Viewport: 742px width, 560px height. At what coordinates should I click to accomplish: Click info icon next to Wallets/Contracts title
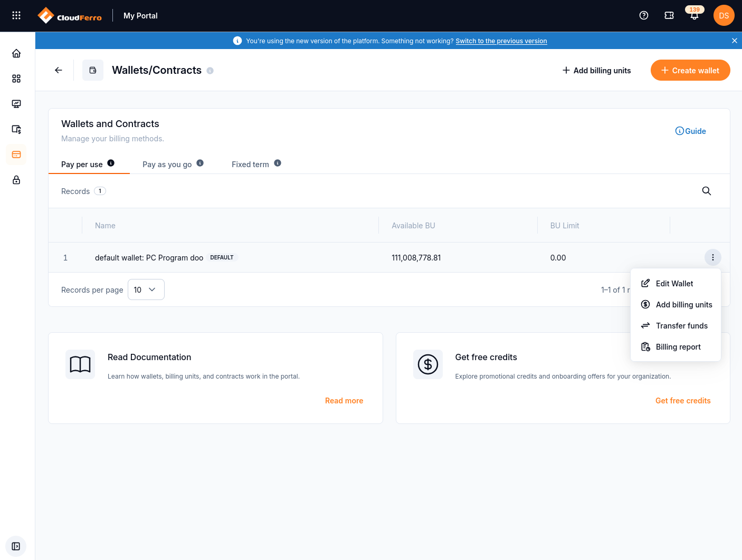coord(210,71)
